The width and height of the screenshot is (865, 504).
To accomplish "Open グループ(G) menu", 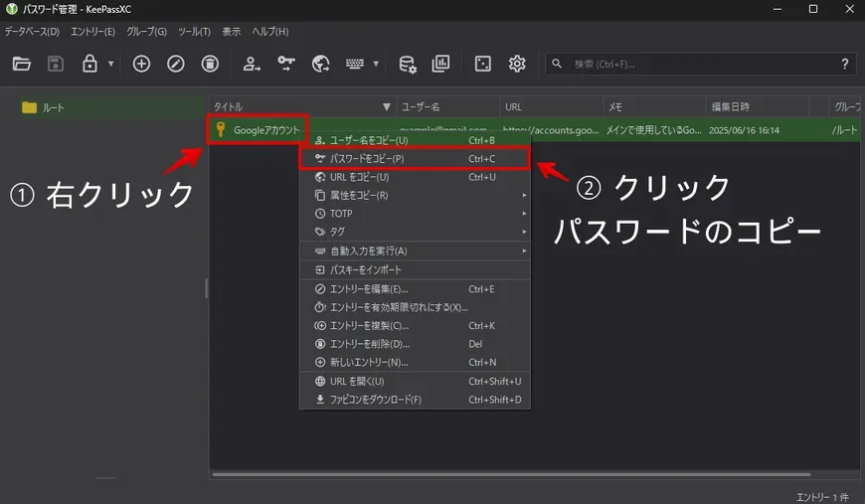I will [x=146, y=32].
